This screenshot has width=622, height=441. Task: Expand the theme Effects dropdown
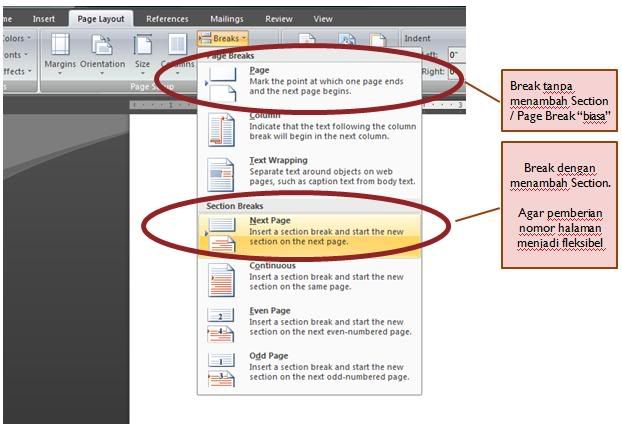(15, 71)
